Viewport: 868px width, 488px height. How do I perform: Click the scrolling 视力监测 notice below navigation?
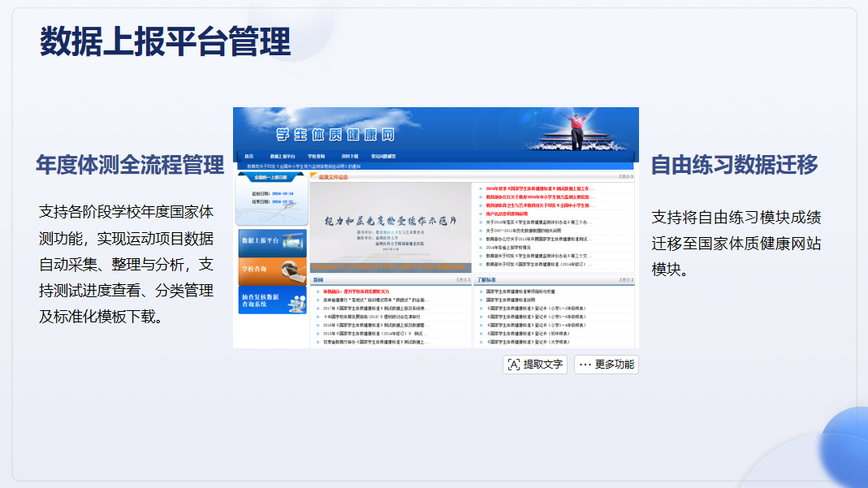click(304, 166)
